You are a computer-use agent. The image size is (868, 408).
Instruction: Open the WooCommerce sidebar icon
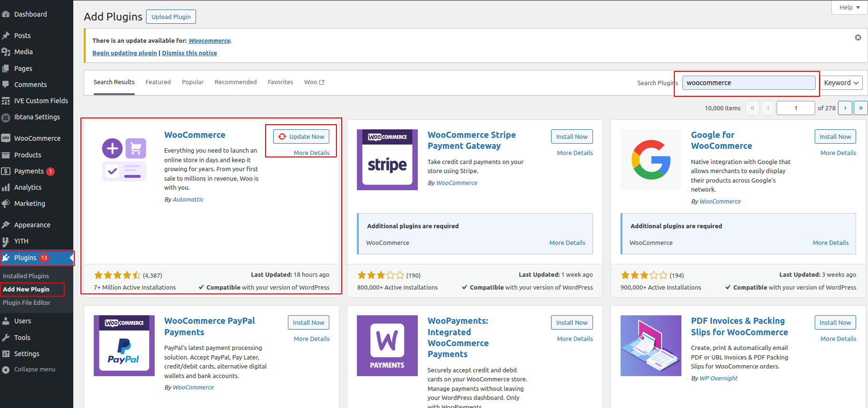point(6,138)
